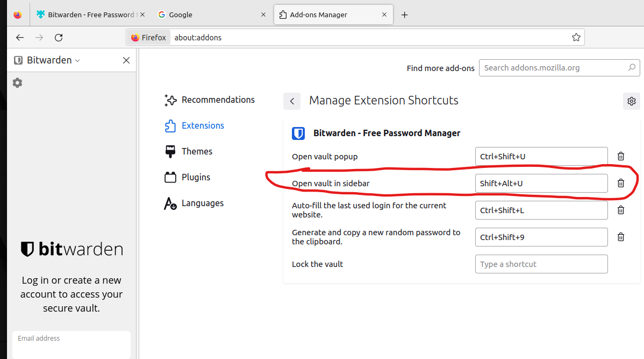Close the Add-ons Manager tab
Viewport: 644px width, 359px height.
pos(384,15)
